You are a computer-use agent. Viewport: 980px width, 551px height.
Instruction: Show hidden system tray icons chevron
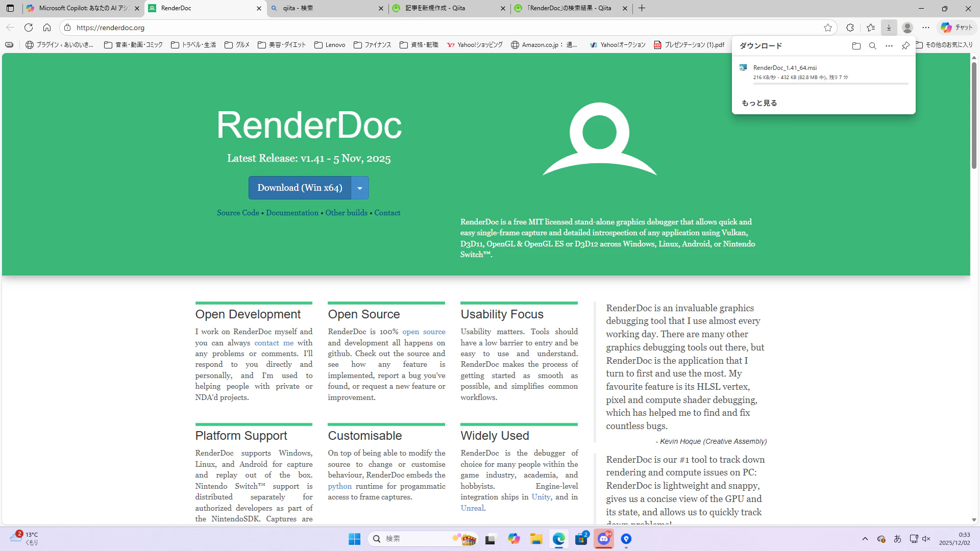865,539
